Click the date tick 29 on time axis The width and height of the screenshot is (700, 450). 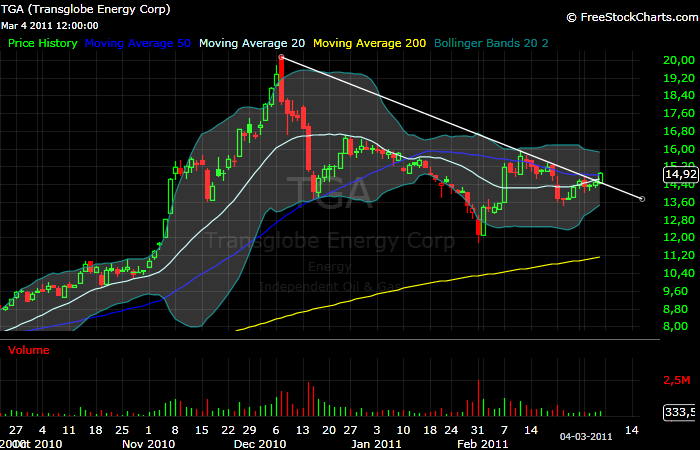[250, 430]
